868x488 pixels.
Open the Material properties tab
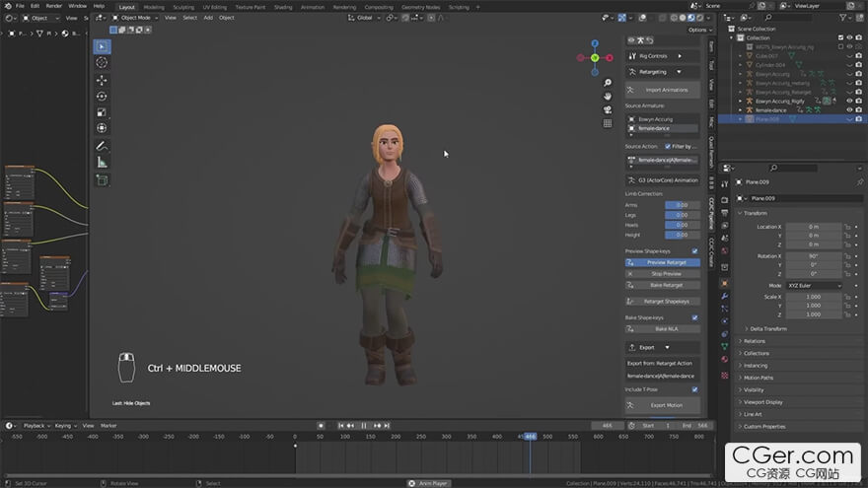pos(725,360)
